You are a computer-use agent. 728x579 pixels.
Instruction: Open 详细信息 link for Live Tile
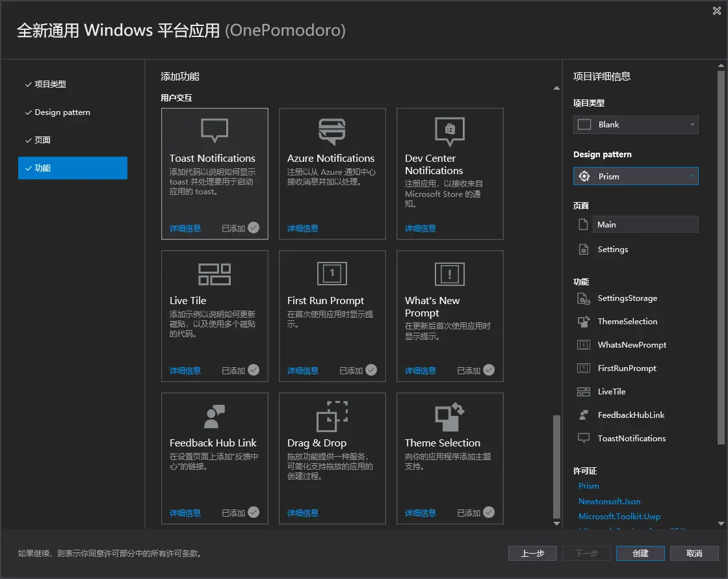pos(185,370)
